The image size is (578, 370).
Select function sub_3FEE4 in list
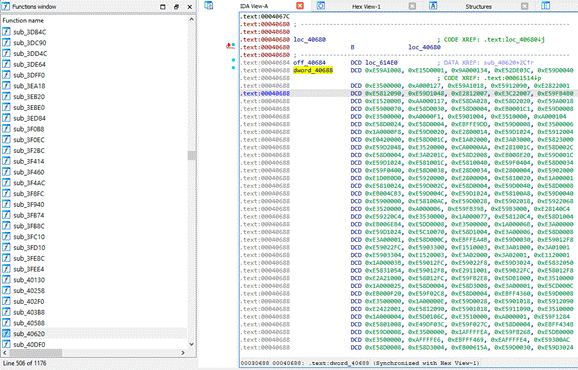click(x=29, y=269)
